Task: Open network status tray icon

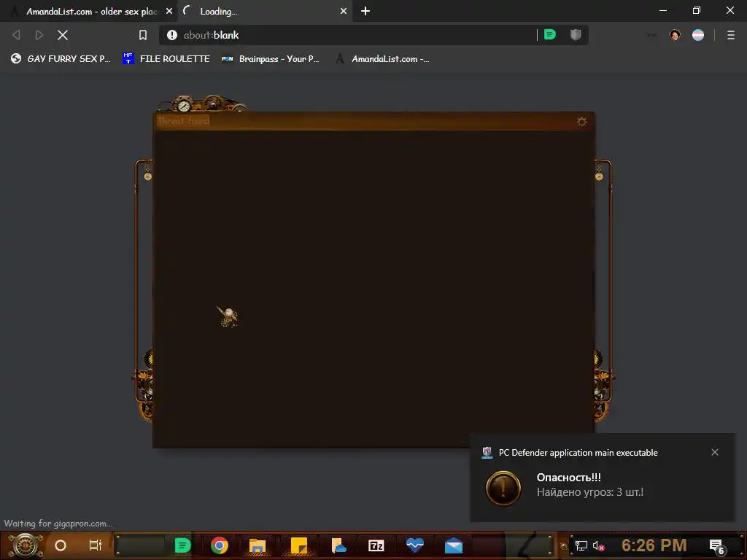Action: coord(581,545)
